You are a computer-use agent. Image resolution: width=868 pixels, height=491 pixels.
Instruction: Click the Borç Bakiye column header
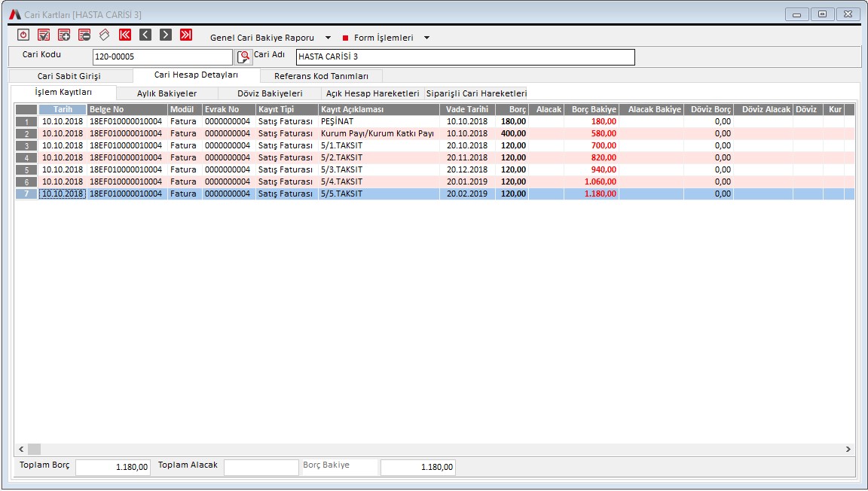coord(591,110)
